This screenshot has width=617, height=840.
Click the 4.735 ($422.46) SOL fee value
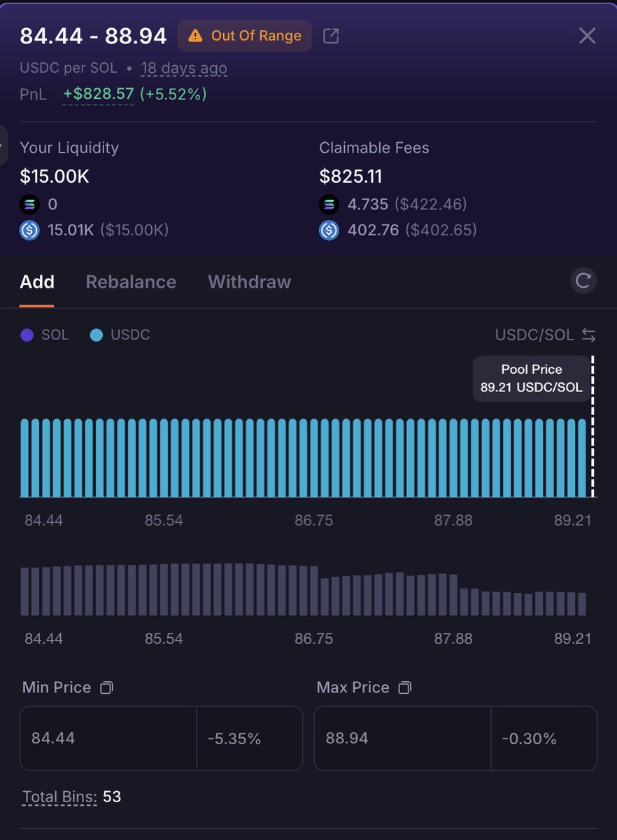pos(407,204)
